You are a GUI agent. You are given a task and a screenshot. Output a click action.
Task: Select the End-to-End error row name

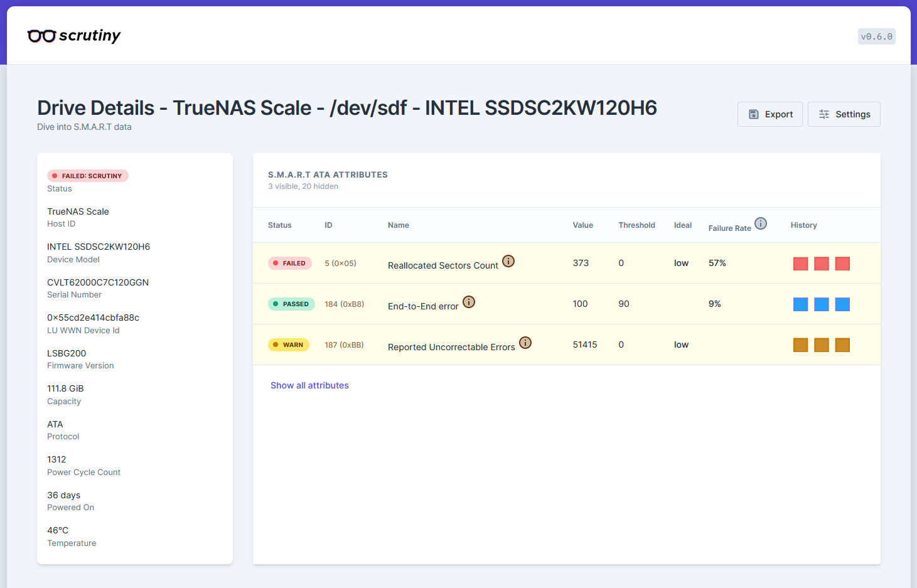(423, 306)
